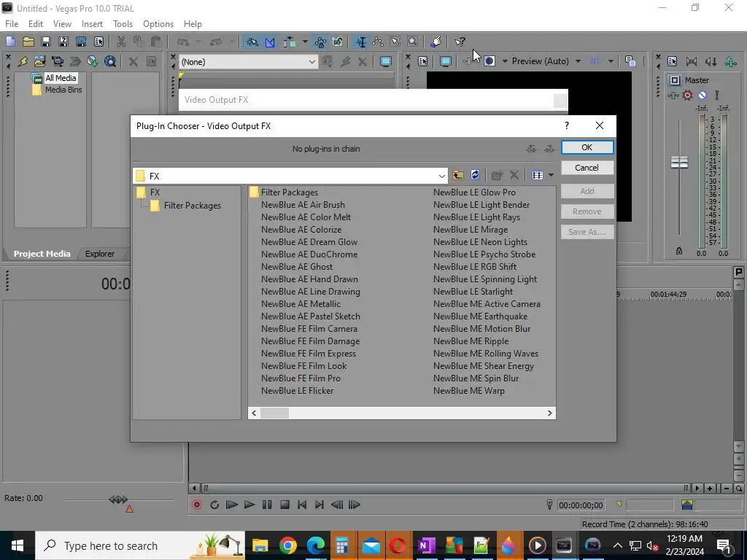Click the Windows Start button
The height and width of the screenshot is (560, 747).
pyautogui.click(x=18, y=545)
